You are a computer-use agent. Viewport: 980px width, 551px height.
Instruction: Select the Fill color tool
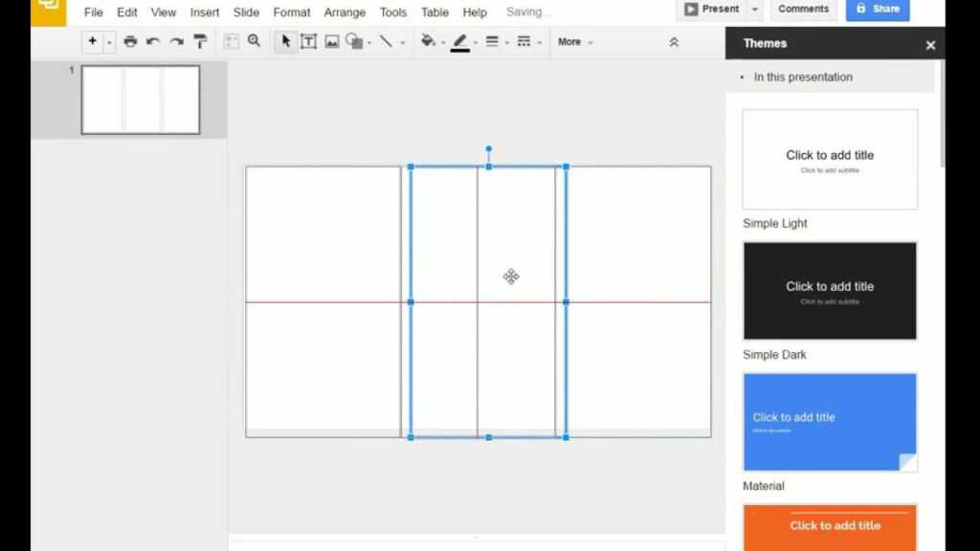click(429, 41)
